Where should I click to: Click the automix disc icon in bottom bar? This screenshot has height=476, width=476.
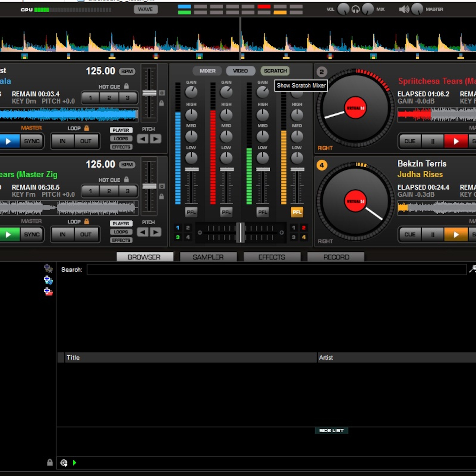(64, 463)
